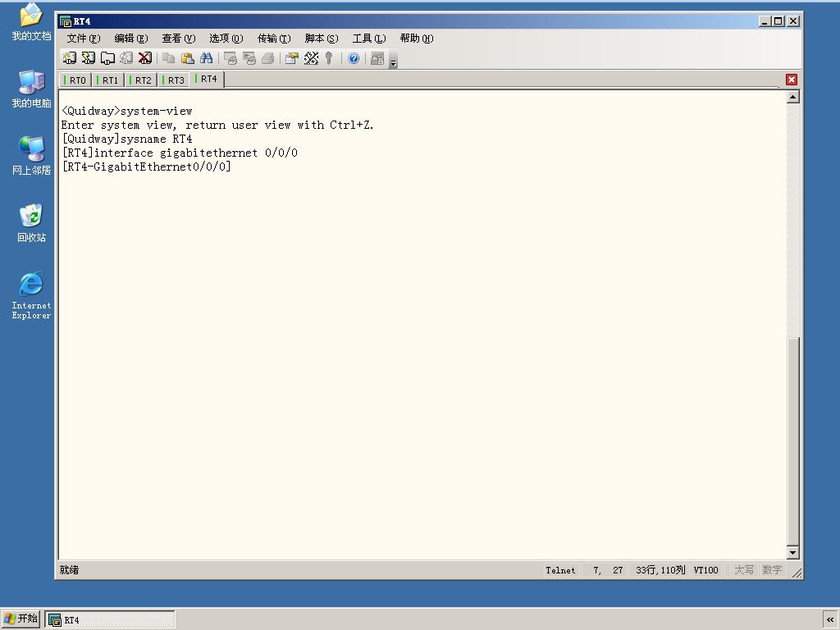The width and height of the screenshot is (840, 630).
Task: Open the 传输(T) menu
Action: click(x=274, y=38)
